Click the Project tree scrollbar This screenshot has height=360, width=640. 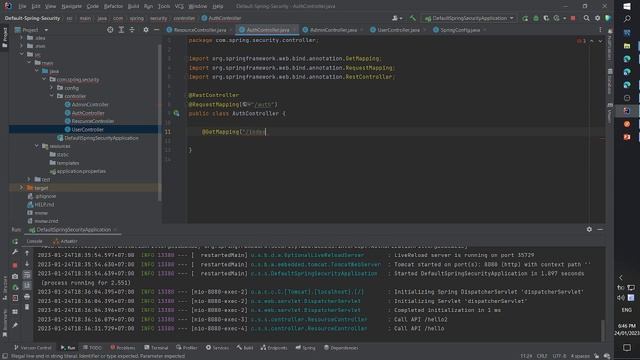159,122
